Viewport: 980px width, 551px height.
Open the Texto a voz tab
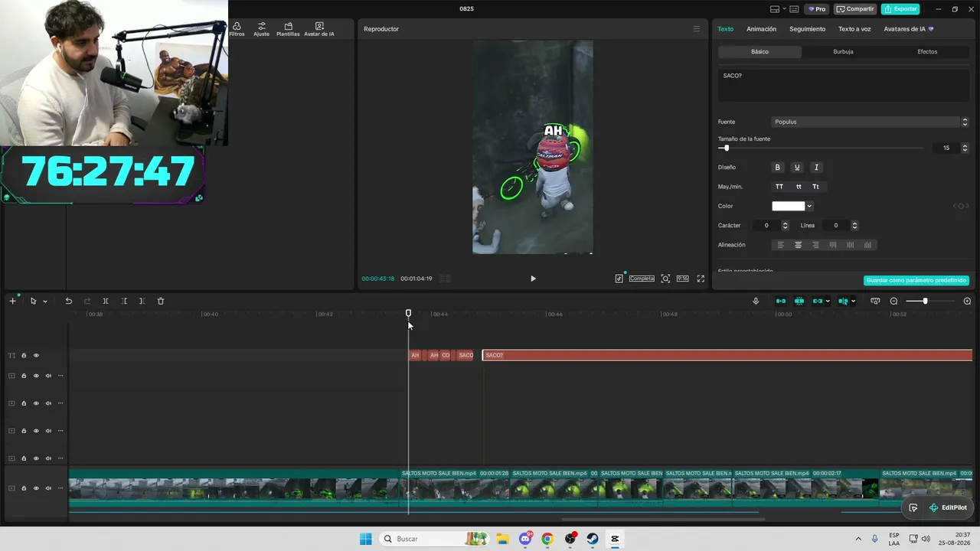point(854,29)
